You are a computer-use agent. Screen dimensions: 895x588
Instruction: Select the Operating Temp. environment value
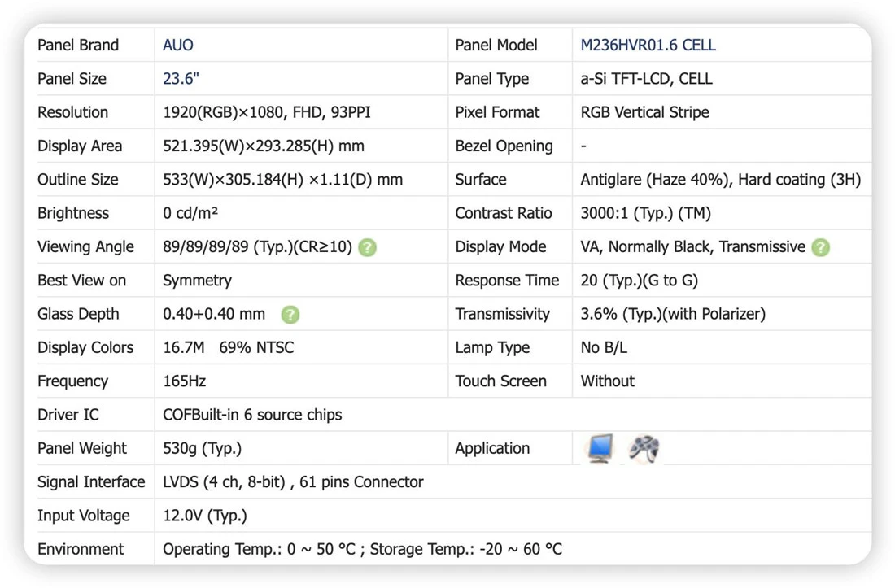362,550
